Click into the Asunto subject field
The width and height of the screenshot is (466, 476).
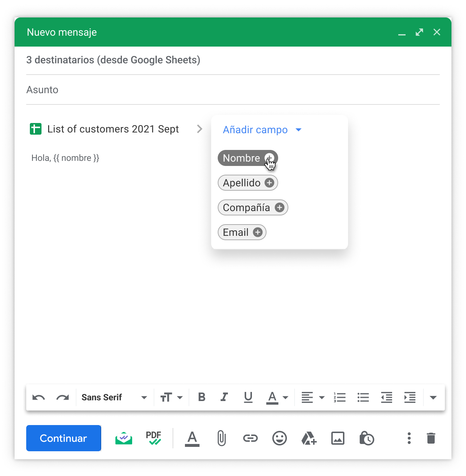point(233,90)
